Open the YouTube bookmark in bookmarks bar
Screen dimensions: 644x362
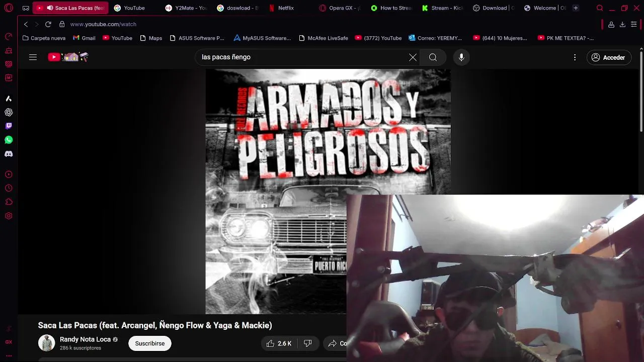(117, 38)
